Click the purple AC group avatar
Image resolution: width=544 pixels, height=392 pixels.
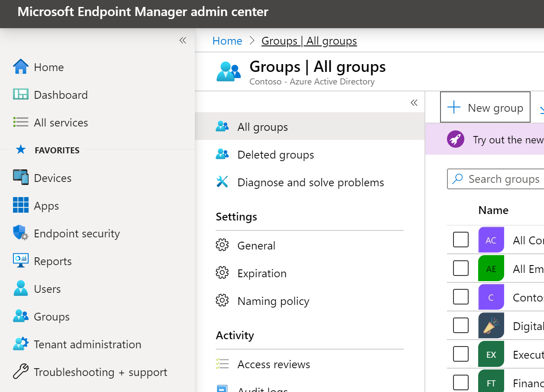point(491,240)
